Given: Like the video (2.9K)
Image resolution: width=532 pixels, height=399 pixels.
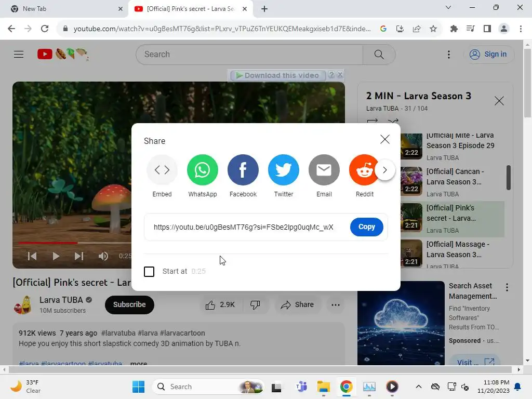Looking at the screenshot, I should point(220,304).
